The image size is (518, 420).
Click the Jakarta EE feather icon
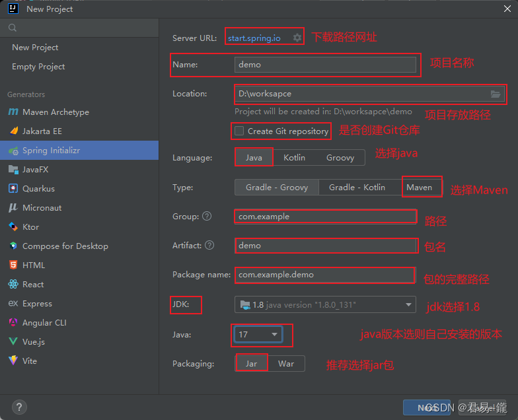click(14, 131)
